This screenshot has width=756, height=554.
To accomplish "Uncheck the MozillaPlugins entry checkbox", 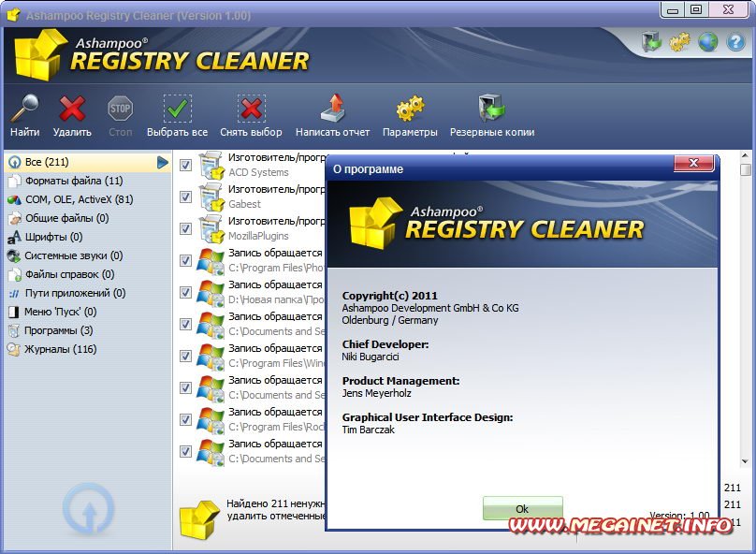I will [185, 229].
